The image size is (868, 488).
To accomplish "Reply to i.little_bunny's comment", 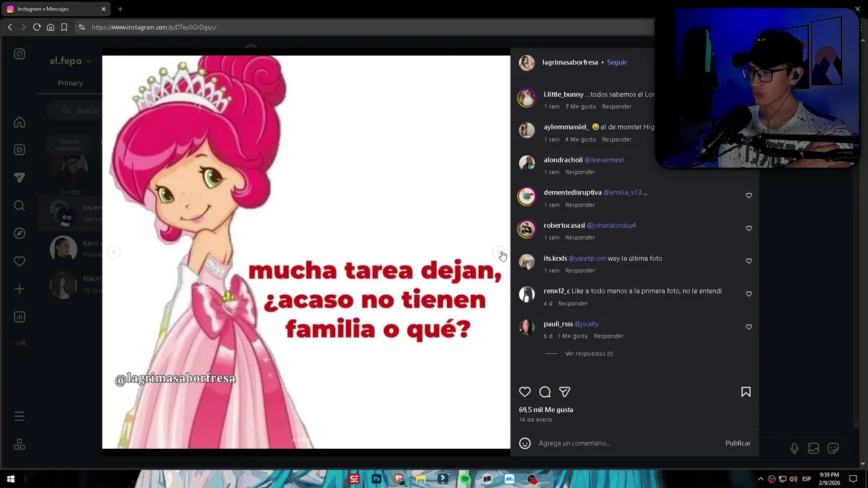I will pyautogui.click(x=616, y=106).
